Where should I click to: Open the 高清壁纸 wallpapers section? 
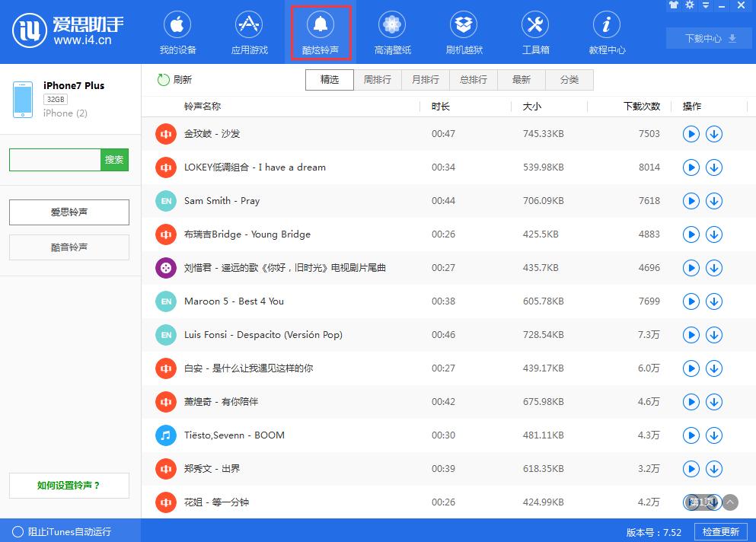click(391, 32)
